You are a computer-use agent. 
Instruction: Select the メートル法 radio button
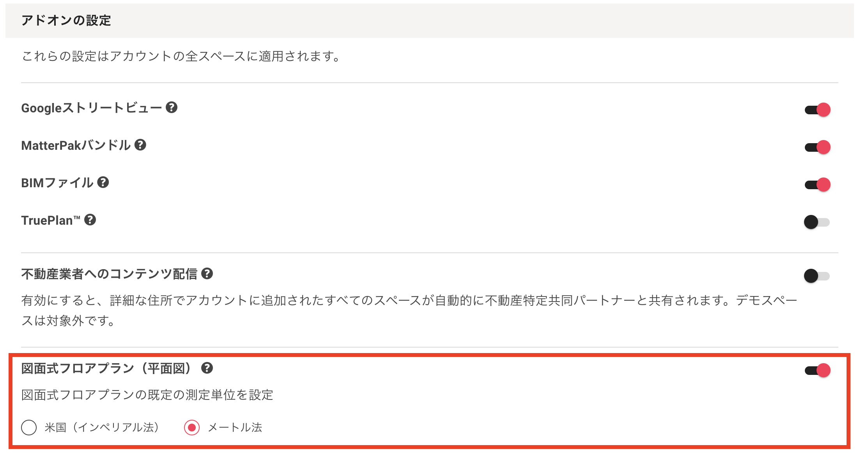point(192,428)
